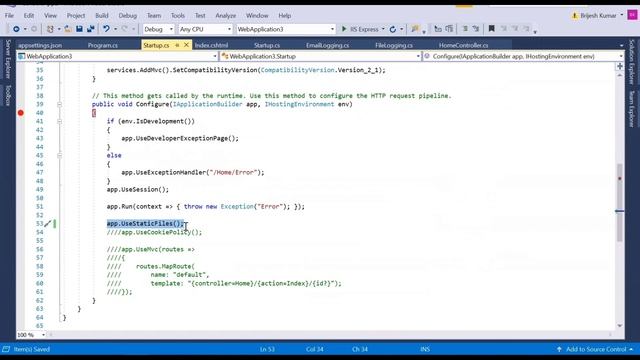Screen dimensions: 640x360
Task: Open the Any CPU platform dropdown
Action: pyautogui.click(x=205, y=29)
